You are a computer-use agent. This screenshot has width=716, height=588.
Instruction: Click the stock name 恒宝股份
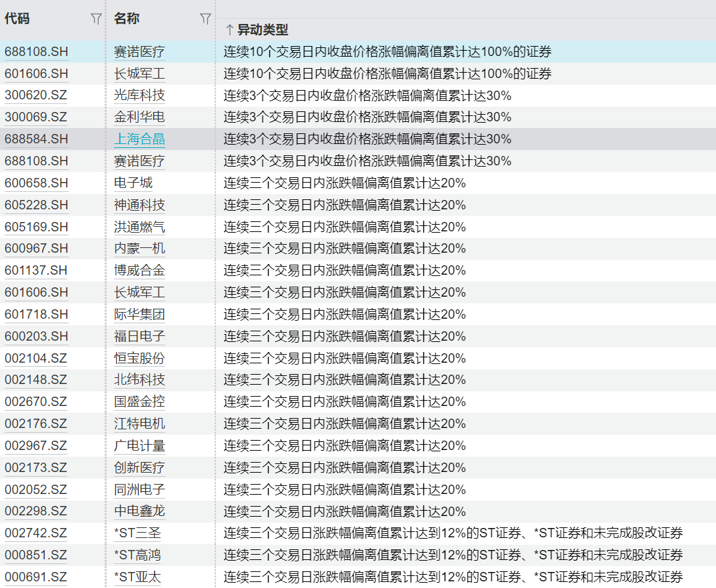(139, 359)
